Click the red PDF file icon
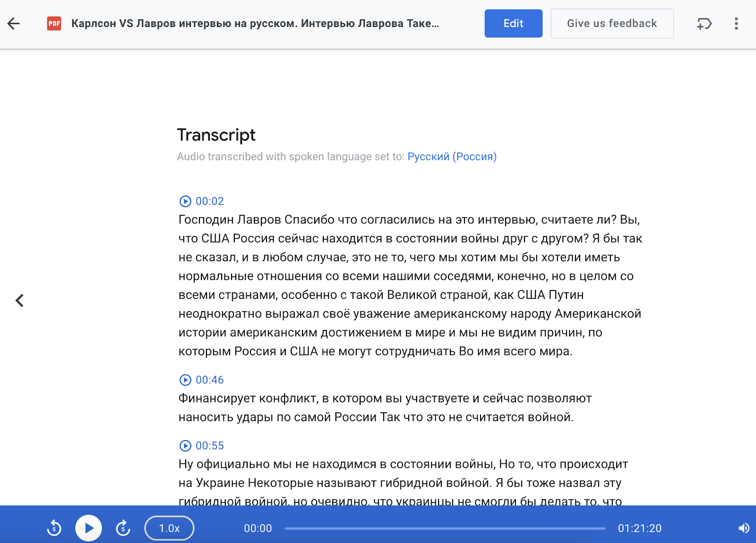 [x=54, y=24]
